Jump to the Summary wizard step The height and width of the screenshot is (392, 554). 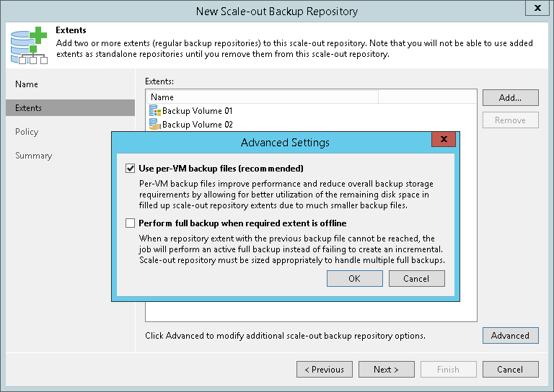click(x=34, y=156)
